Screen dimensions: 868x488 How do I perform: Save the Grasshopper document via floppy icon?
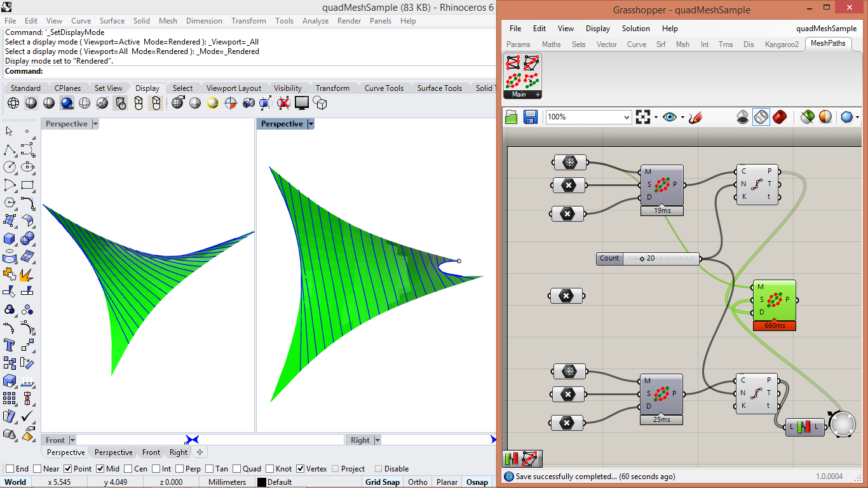pos(531,117)
